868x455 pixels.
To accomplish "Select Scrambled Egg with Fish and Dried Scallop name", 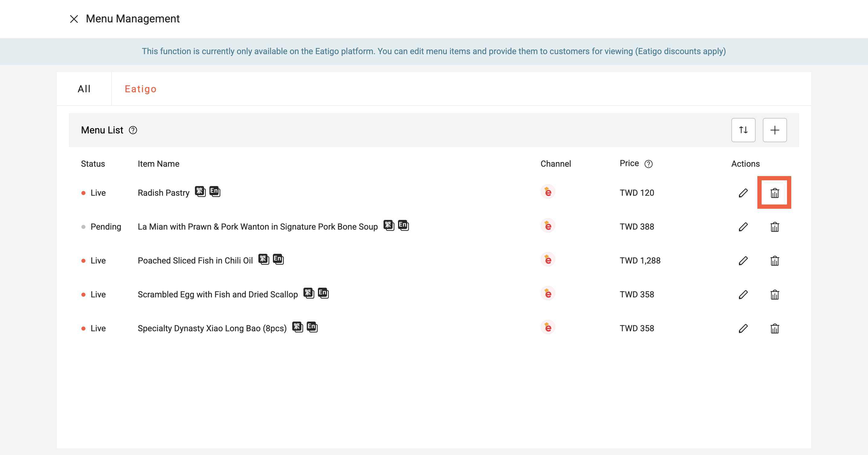I will click(218, 294).
